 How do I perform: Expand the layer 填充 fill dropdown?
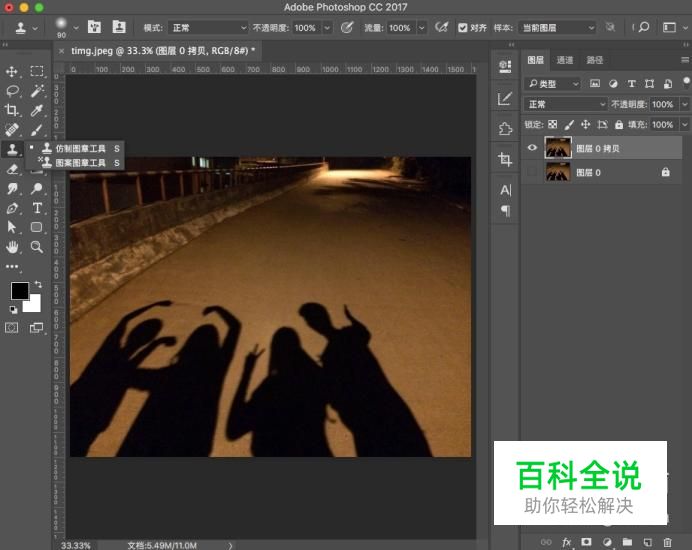685,124
